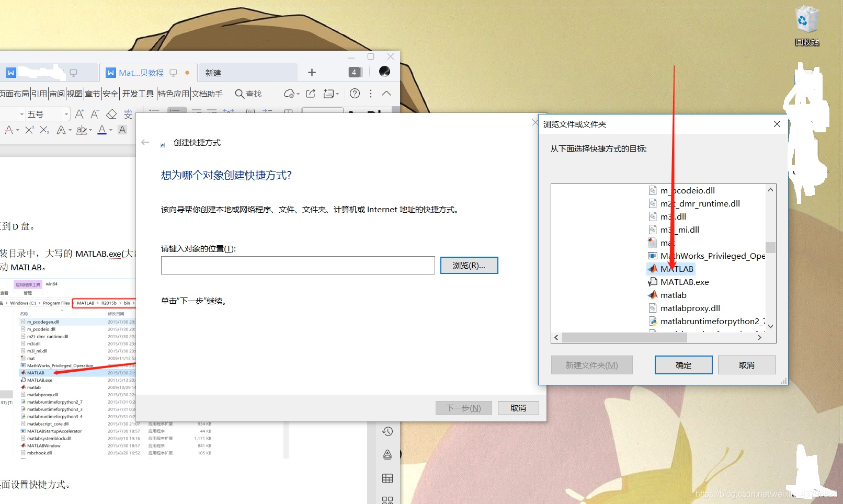Switch to the 'Mat...贝教程' document tab
The height and width of the screenshot is (504, 843).
click(x=147, y=73)
